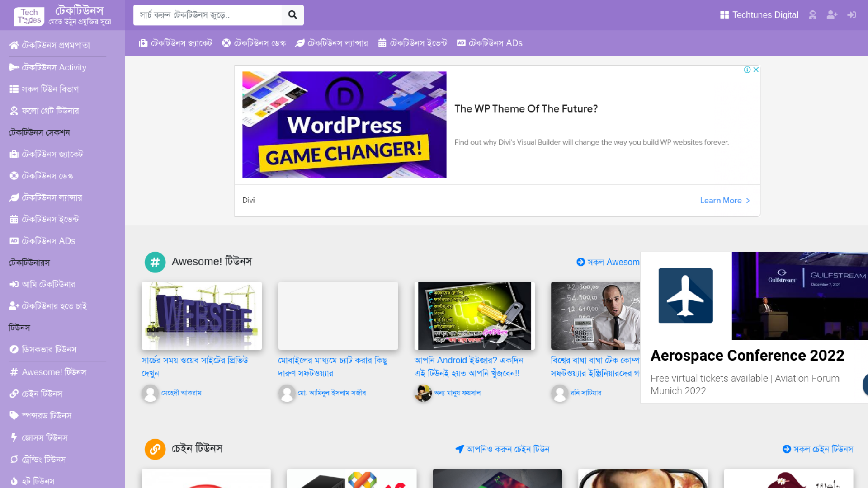The width and height of the screenshot is (868, 488).
Task: Open টেকটিউনস জ্যাকেট in top navigation
Action: 175,43
